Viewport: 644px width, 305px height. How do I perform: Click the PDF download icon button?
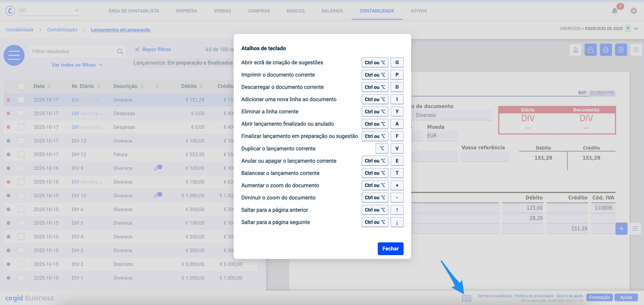pos(621,50)
